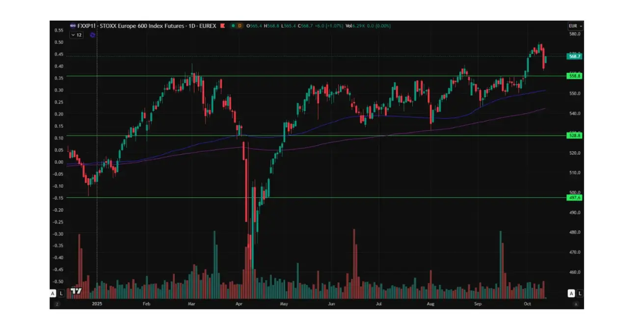This screenshot has width=644, height=329.
Task: Click the TradingView logo on chart
Action: (x=75, y=291)
